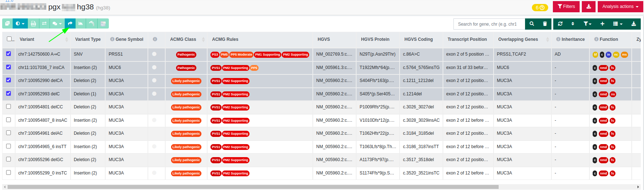Viewport: 644px width, 190px height.
Task: Check the chr7:100954801 delCC row checkbox
Action: [9, 107]
